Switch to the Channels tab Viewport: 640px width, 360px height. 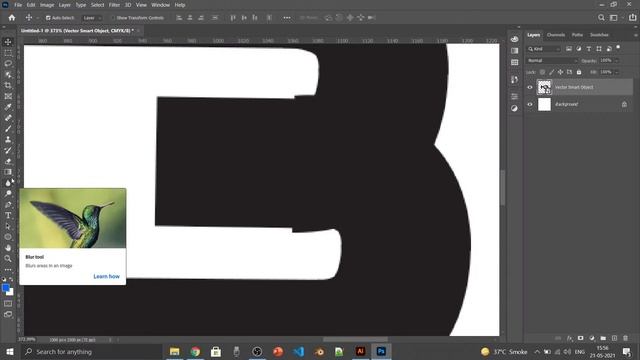[x=556, y=35]
